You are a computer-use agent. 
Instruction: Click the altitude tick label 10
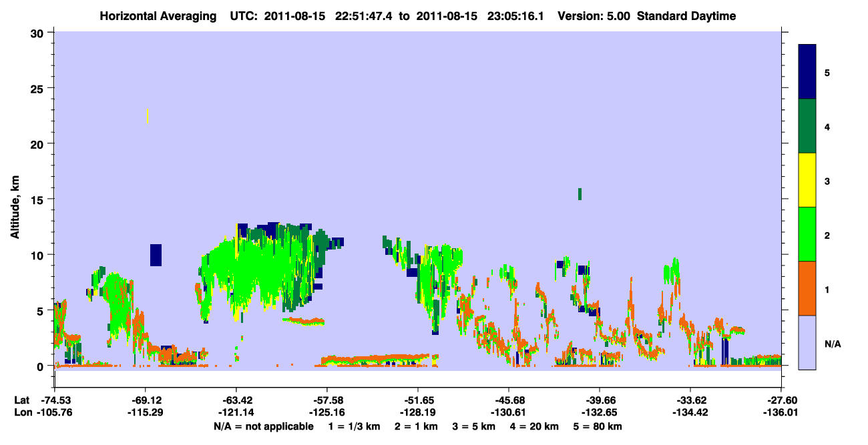coord(39,255)
